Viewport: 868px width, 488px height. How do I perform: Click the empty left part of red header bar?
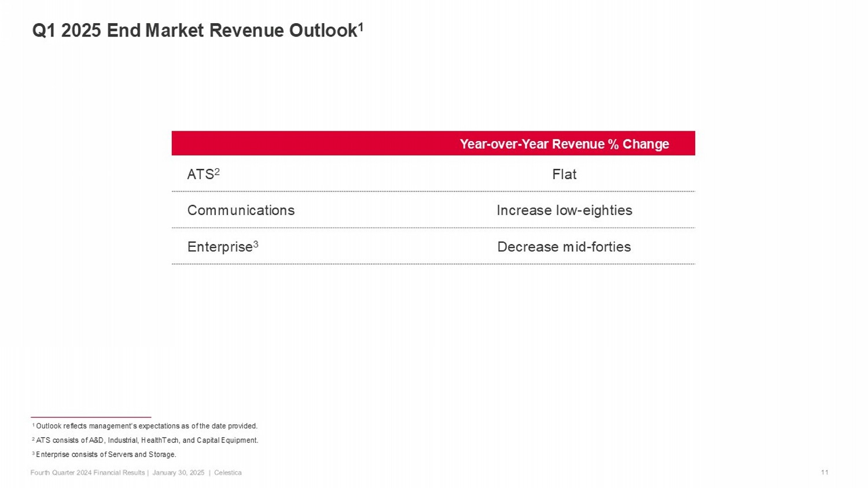[301, 143]
